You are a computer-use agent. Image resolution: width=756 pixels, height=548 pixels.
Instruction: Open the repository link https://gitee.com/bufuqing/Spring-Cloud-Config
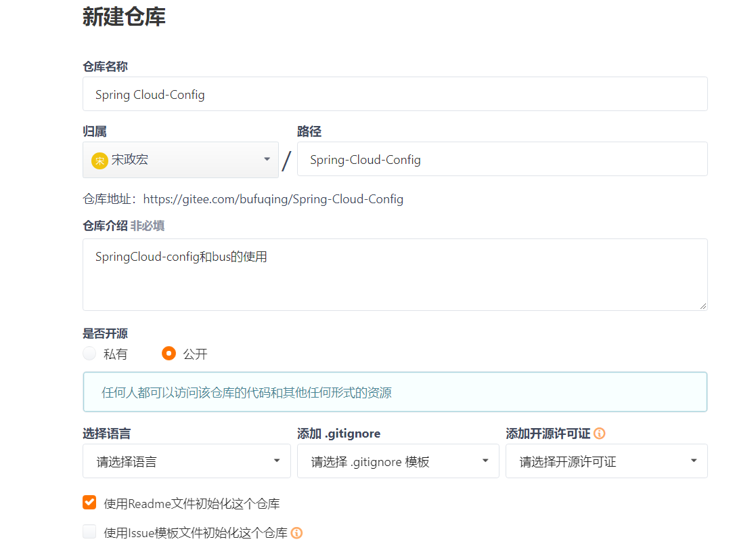(x=273, y=198)
